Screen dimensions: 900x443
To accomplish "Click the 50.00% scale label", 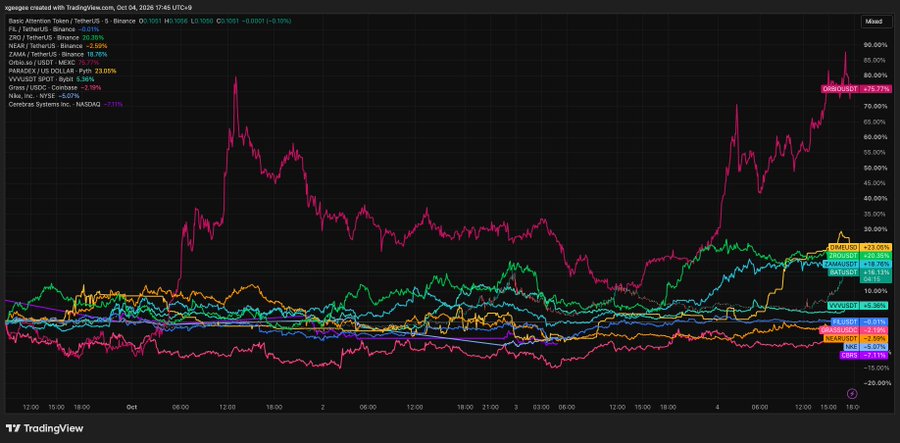I will 875,168.
